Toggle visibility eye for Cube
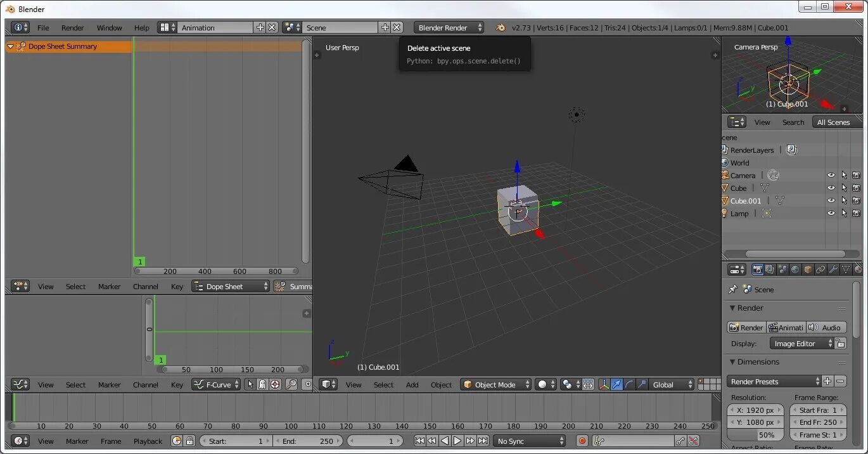 tap(831, 188)
